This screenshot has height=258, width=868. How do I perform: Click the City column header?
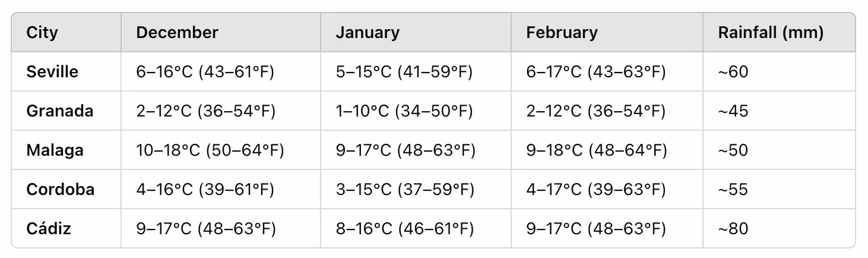pos(42,32)
